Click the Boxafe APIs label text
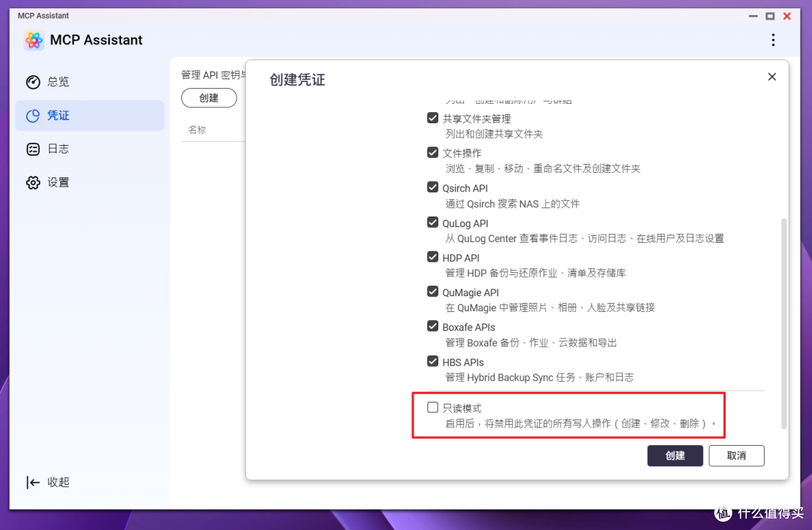 coord(468,327)
